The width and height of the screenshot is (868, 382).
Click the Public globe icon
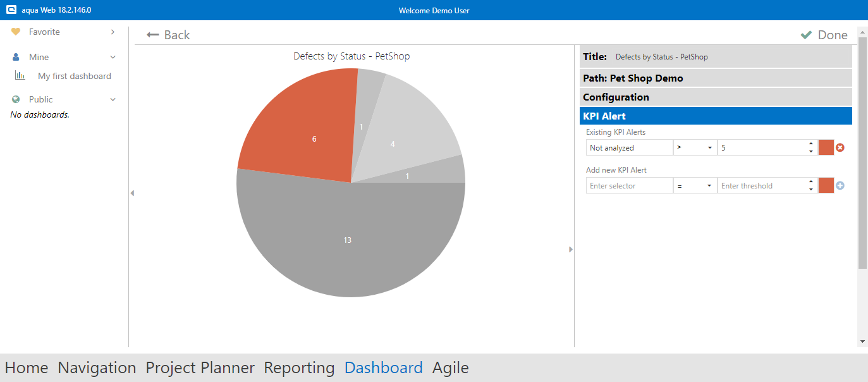16,99
